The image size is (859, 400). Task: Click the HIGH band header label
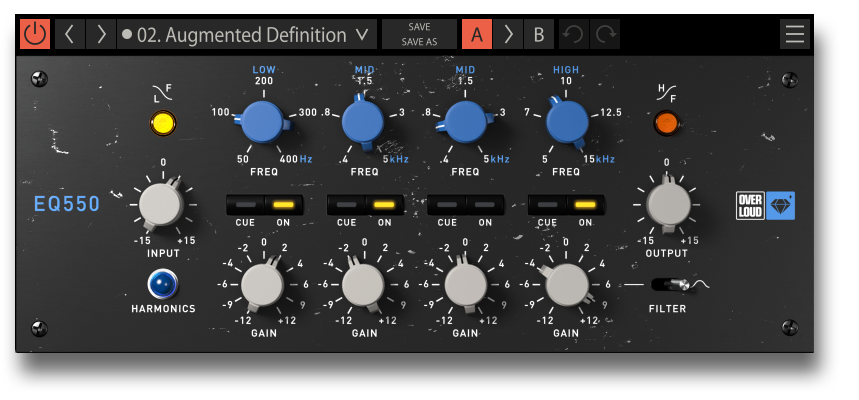[566, 70]
